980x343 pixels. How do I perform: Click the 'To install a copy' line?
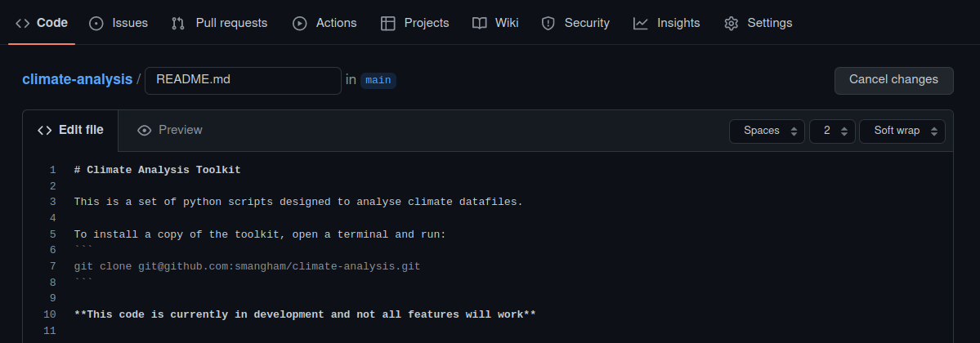coord(260,234)
